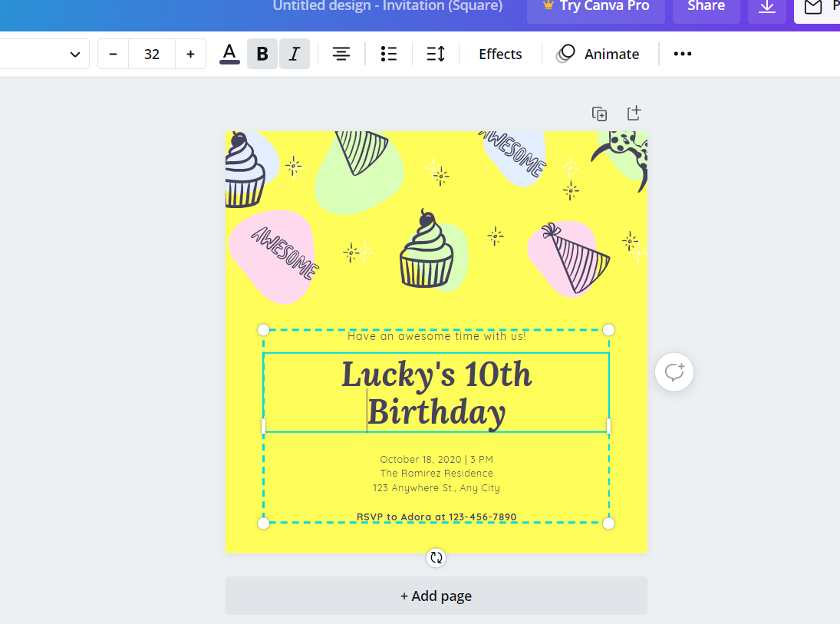
Task: Click the Share button
Action: tap(705, 6)
